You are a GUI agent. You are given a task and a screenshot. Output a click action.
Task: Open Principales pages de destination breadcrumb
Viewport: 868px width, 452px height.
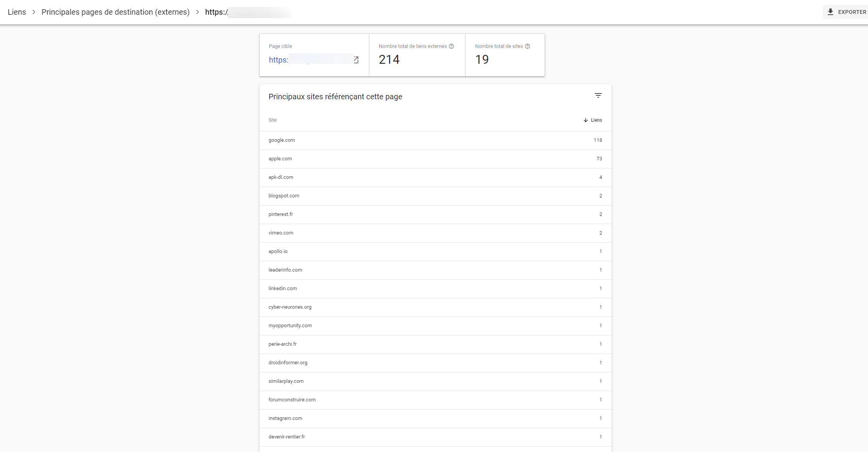(x=115, y=12)
